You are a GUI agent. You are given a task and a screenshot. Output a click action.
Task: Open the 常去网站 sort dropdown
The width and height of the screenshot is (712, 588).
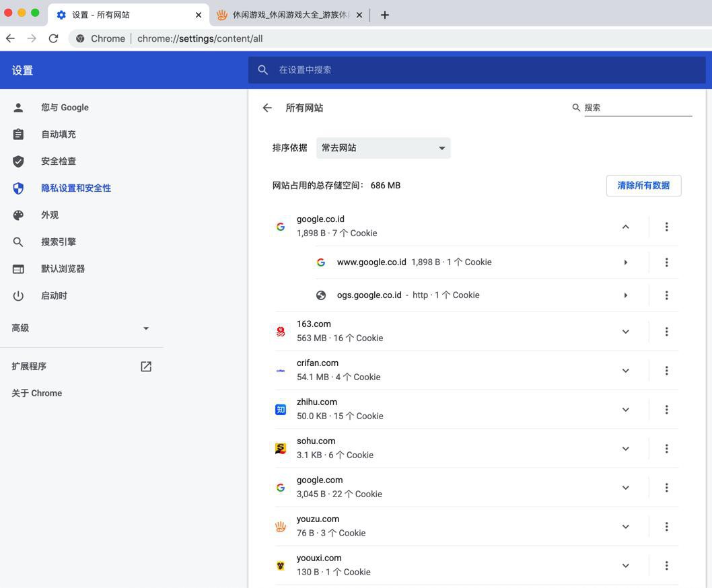tap(383, 148)
